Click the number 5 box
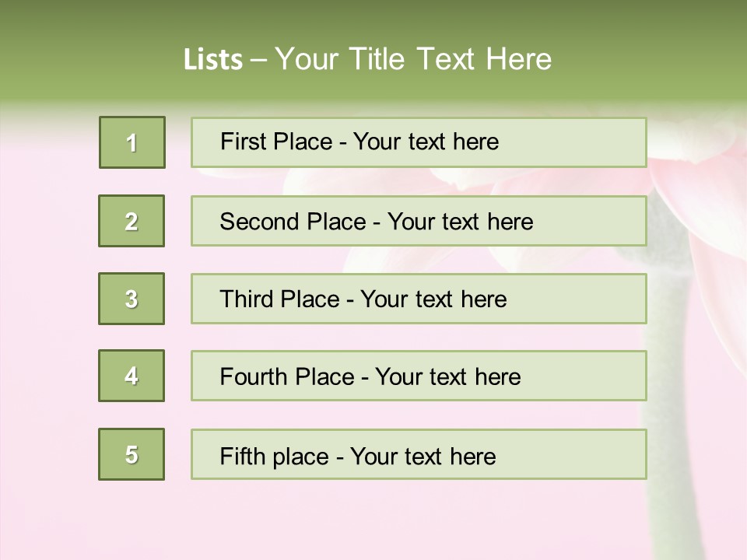The height and width of the screenshot is (560, 747). coord(132,454)
